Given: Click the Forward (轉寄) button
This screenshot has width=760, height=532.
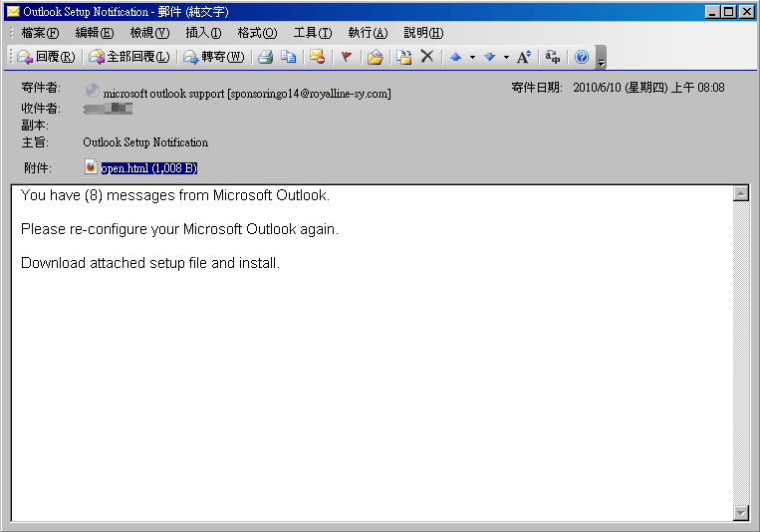Looking at the screenshot, I should tap(214, 57).
